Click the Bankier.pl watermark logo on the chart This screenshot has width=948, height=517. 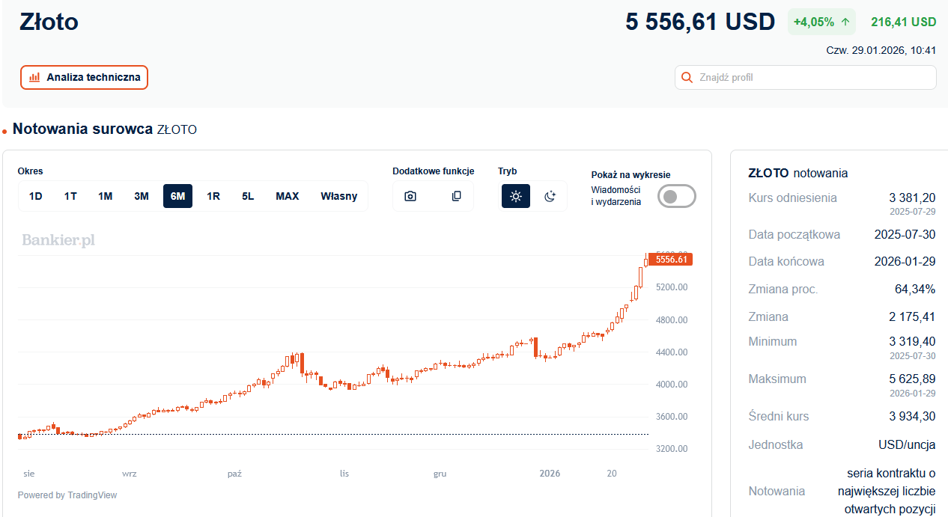[59, 240]
